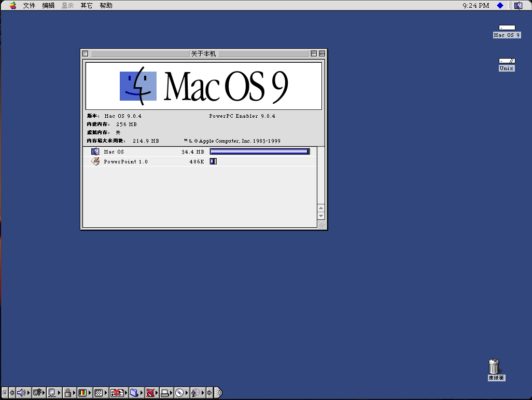
Task: Click the 9:24 PM menu bar clock
Action: [475, 5]
